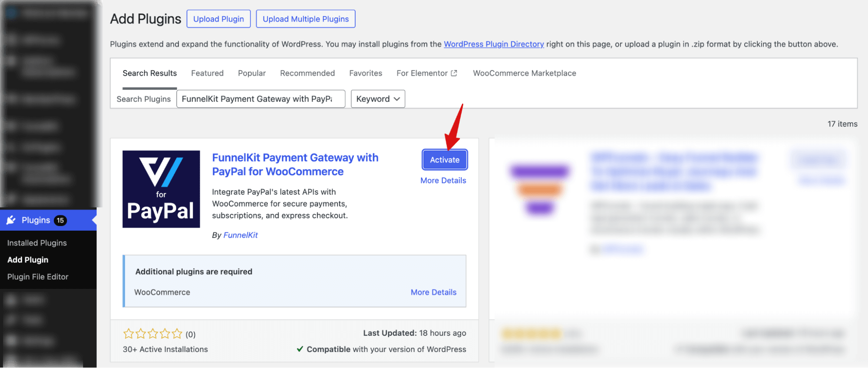Click the FunnelKit PayPal plugin logo

(161, 189)
